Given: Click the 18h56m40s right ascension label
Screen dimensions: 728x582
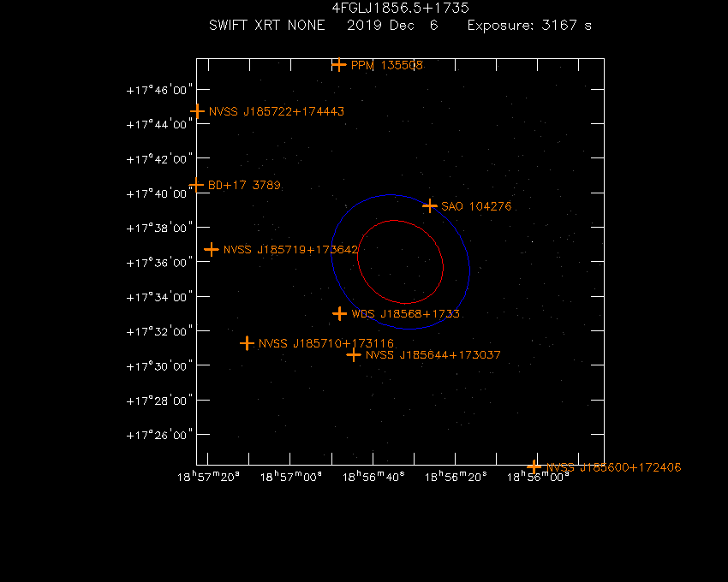Looking at the screenshot, I should [x=373, y=477].
